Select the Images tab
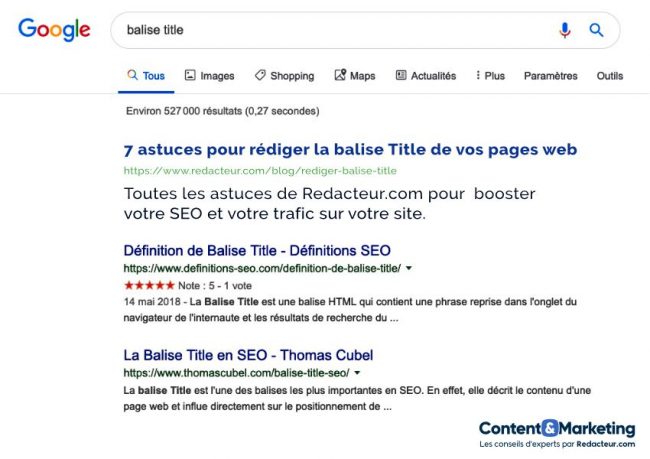Image resolution: width=650 pixels, height=459 pixels. point(209,76)
